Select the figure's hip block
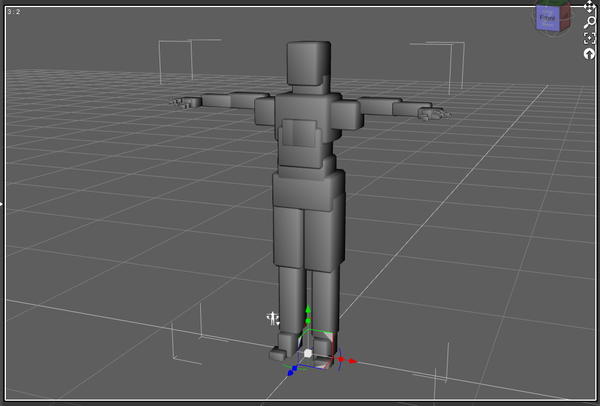Viewport: 600px width, 406px height. (308, 190)
